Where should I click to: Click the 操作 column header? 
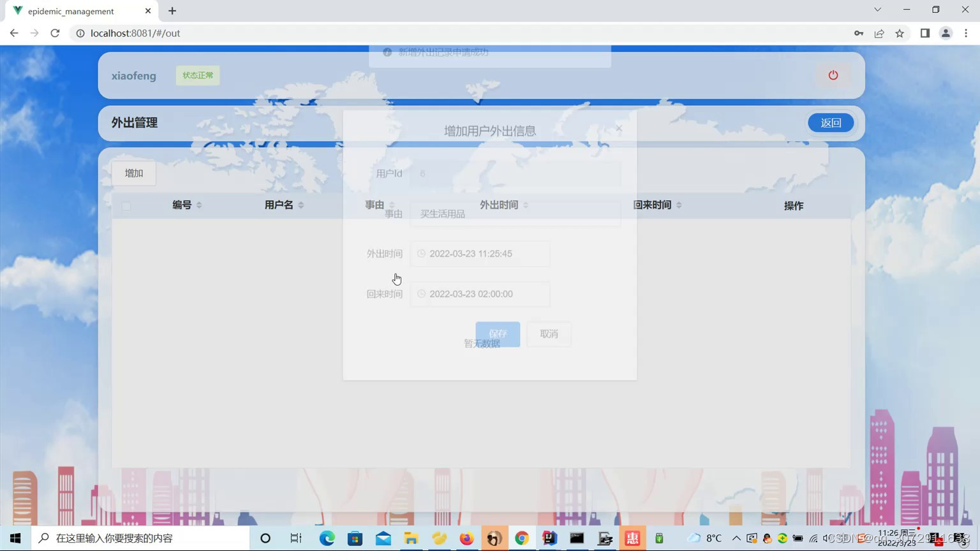click(x=793, y=205)
